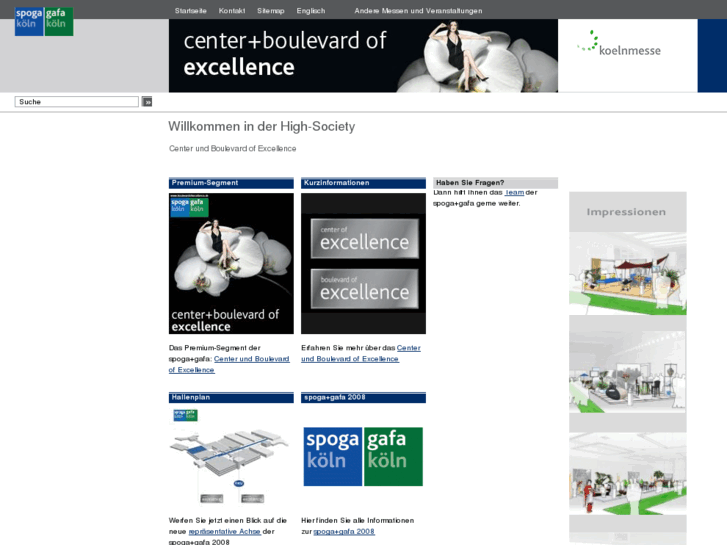The width and height of the screenshot is (727, 545).
Task: Open first Impressionen image with red canopy
Action: (x=628, y=274)
